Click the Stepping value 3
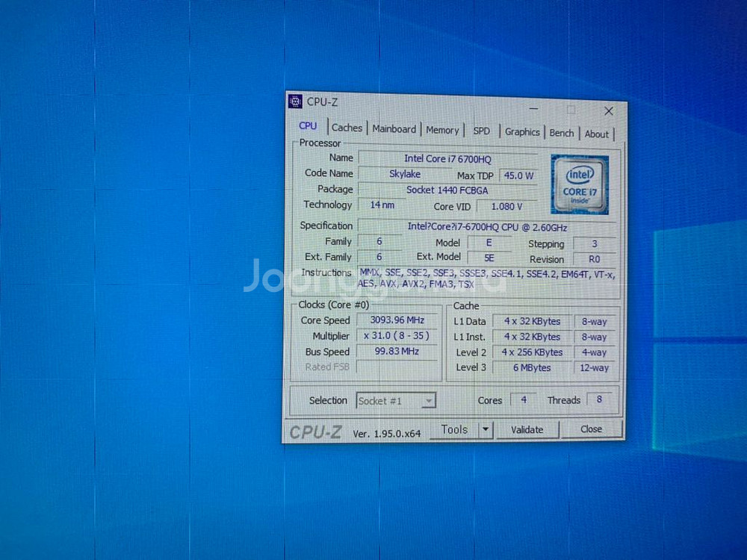This screenshot has width=747, height=560. coord(594,244)
